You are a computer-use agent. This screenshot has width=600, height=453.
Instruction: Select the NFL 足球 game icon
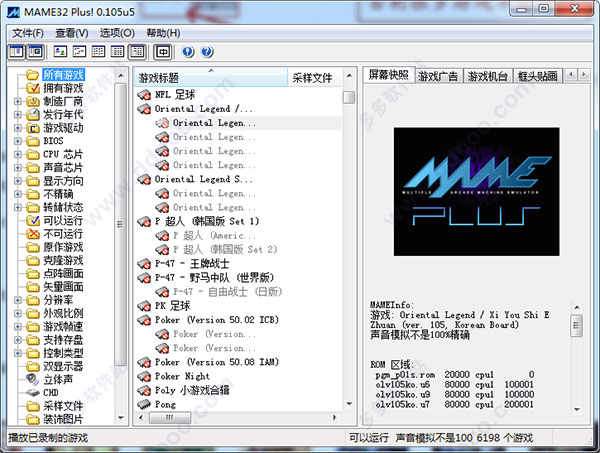pos(144,95)
